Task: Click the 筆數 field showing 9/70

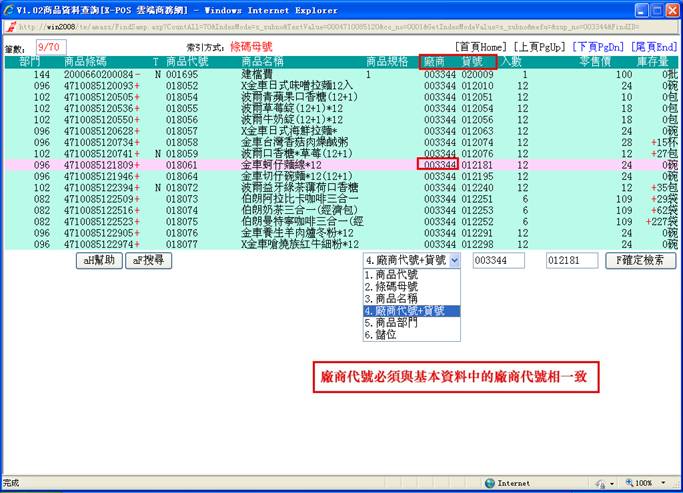Action: click(50, 47)
